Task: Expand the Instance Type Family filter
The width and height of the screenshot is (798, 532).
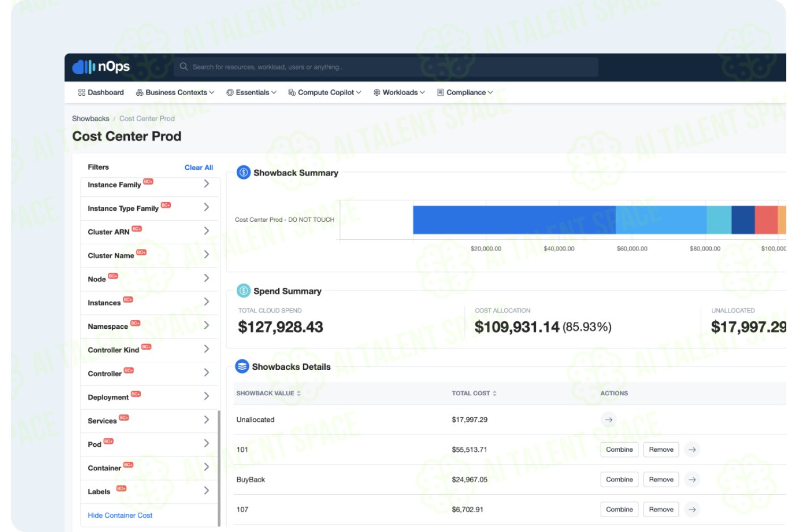Action: click(206, 207)
